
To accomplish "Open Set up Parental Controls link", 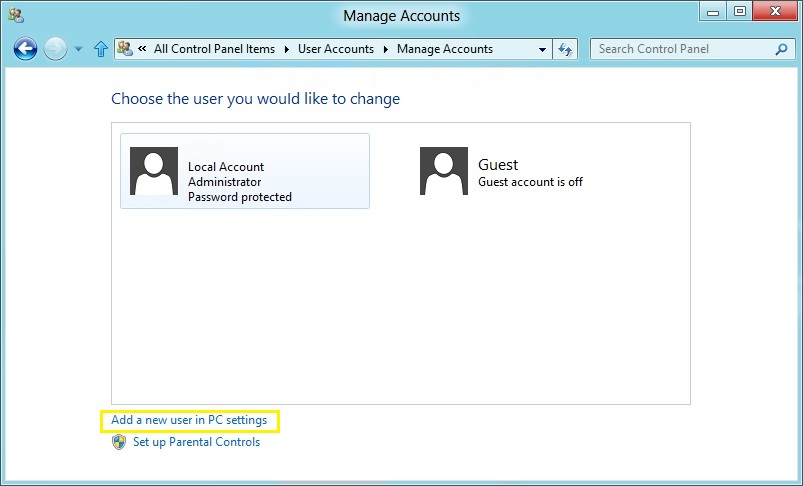I will [196, 442].
